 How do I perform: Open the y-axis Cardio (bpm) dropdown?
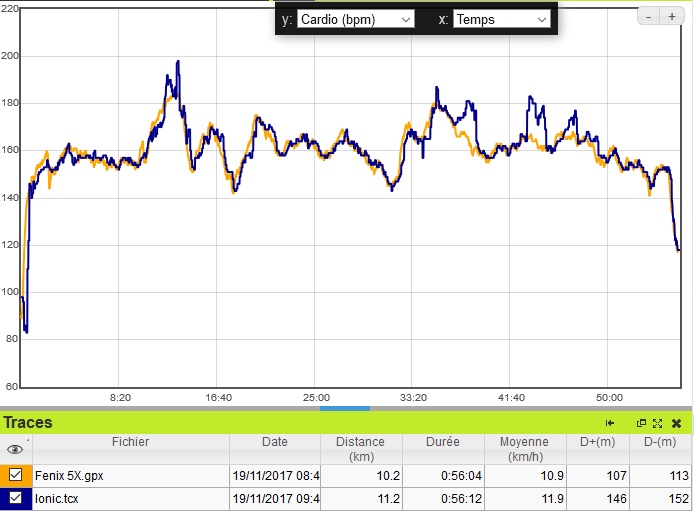355,19
